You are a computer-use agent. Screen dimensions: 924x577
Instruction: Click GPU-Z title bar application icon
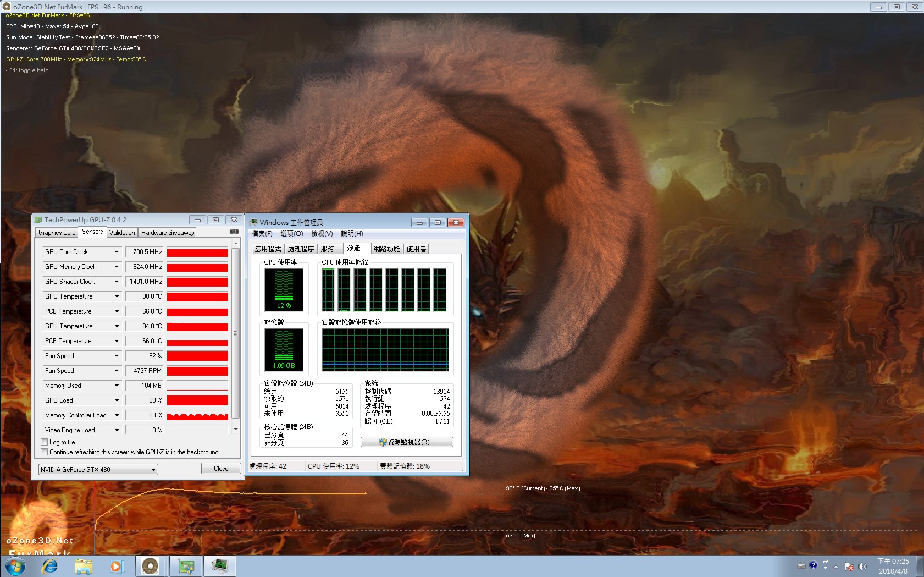coord(38,219)
